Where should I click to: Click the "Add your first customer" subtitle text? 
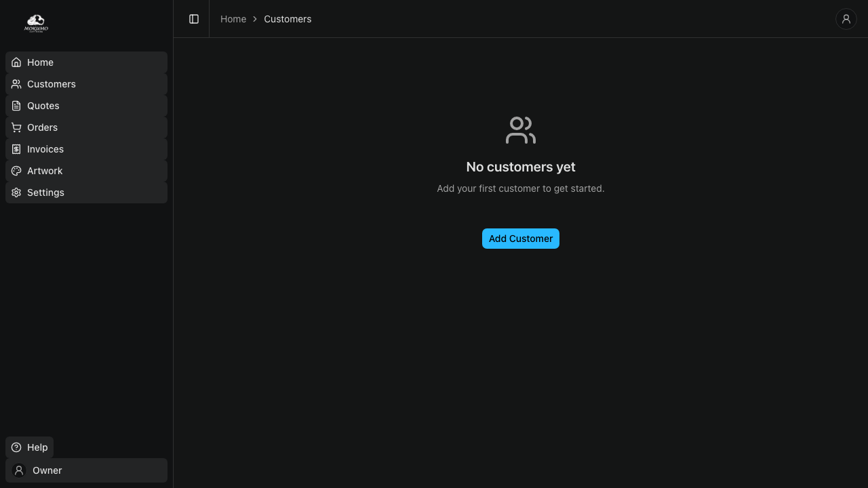coord(520,188)
